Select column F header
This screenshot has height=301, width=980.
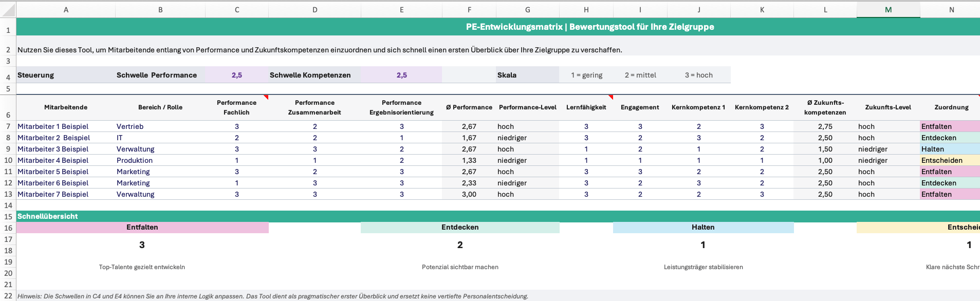[469, 10]
